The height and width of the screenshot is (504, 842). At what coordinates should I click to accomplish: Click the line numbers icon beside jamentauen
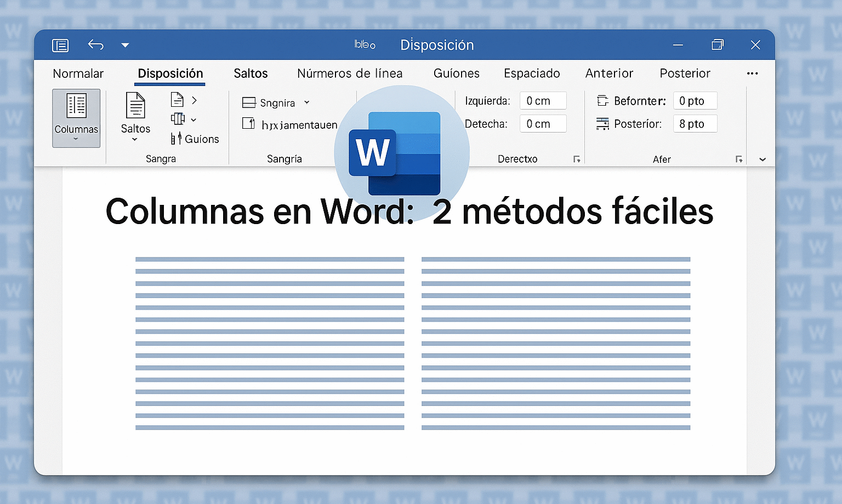[x=249, y=124]
